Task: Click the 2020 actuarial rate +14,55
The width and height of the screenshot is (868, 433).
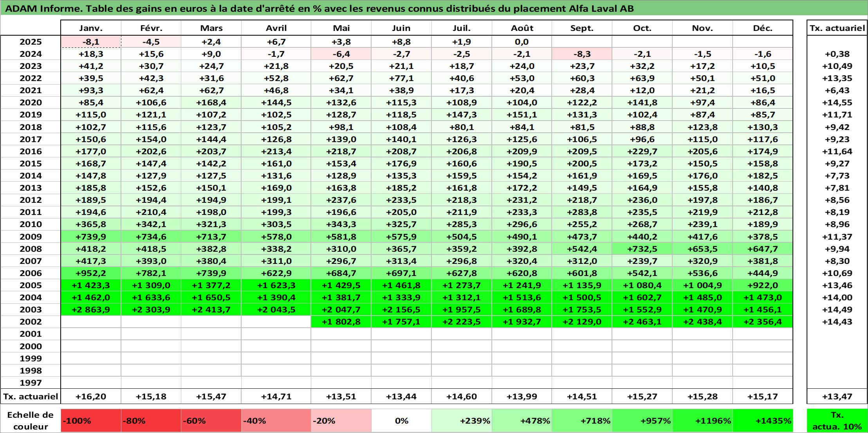Action: pyautogui.click(x=837, y=103)
